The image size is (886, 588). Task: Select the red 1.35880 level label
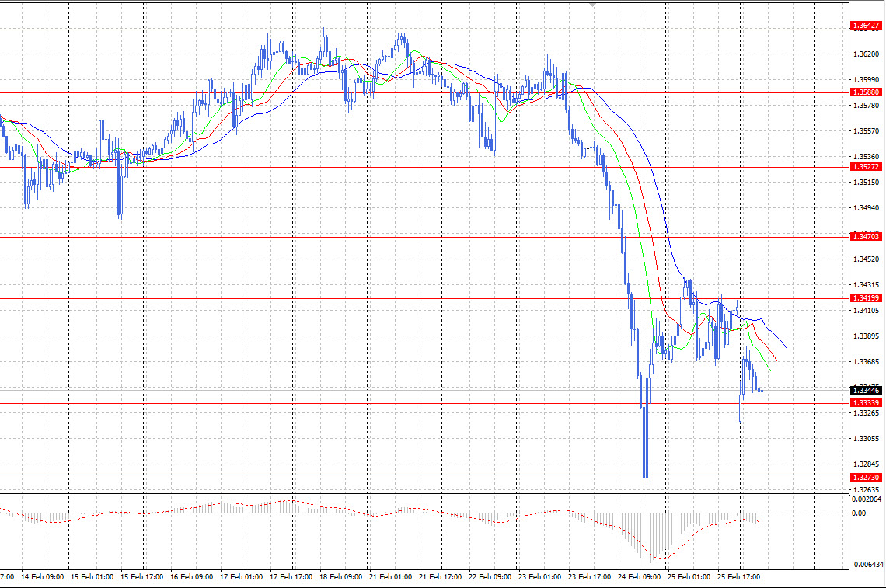coord(866,92)
